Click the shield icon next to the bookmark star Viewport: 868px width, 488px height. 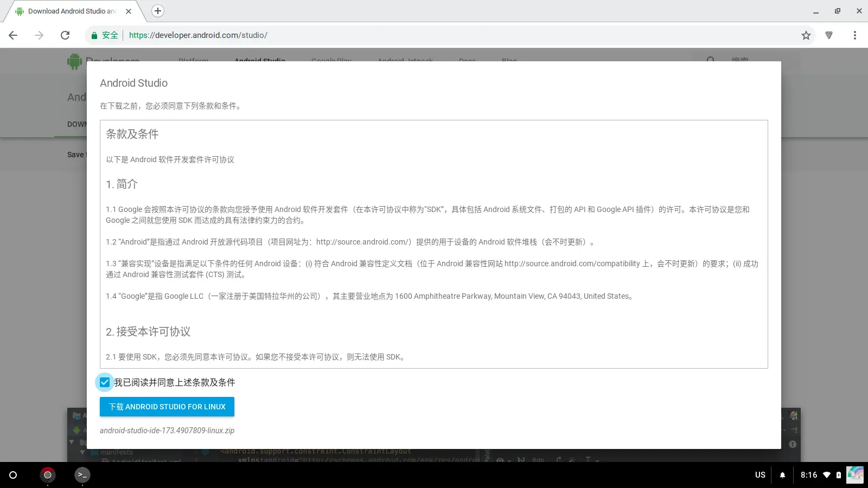(x=829, y=35)
